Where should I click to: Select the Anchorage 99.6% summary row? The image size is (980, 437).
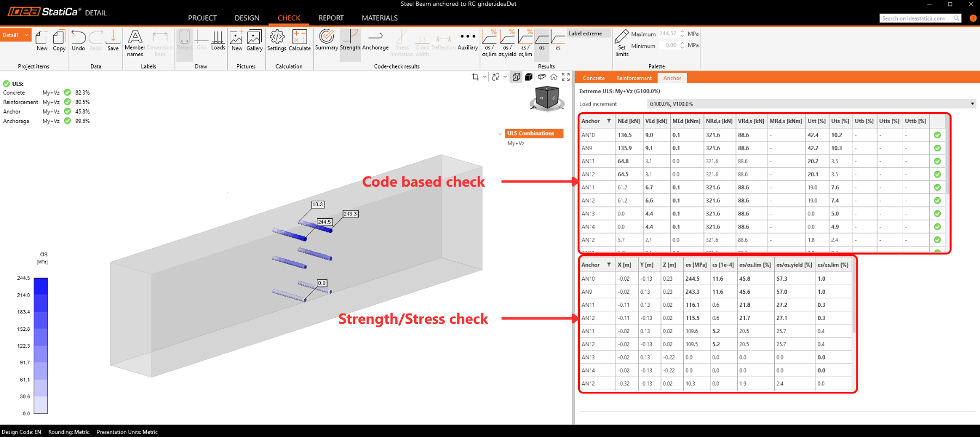point(46,121)
